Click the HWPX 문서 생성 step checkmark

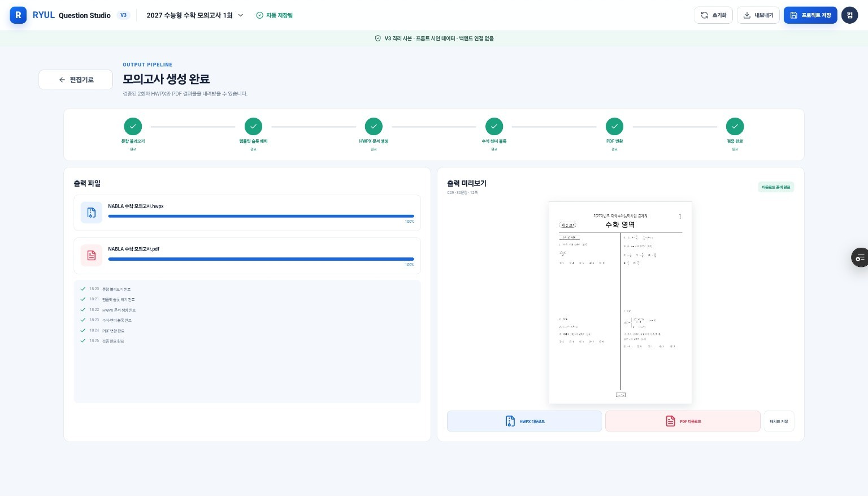pos(374,127)
